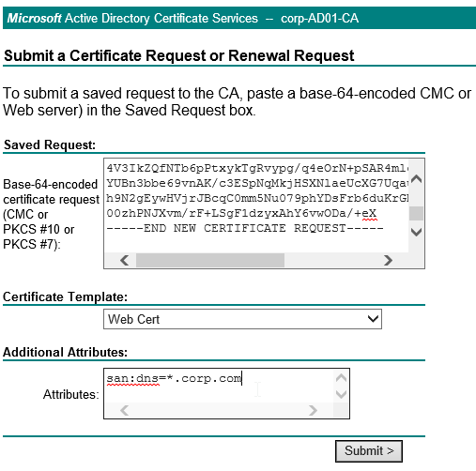The image size is (476, 471).
Task: Open the Certificate Template dropdown showing Web Cert
Action: point(242,319)
